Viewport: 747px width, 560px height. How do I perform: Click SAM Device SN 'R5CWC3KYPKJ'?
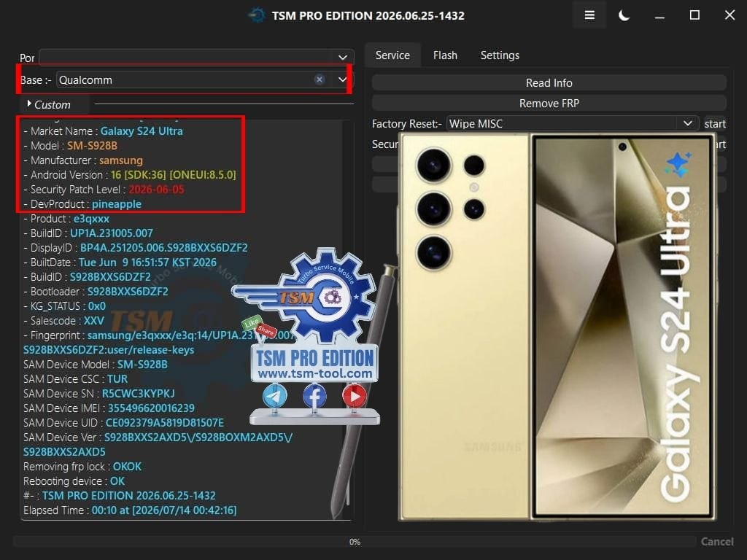138,394
